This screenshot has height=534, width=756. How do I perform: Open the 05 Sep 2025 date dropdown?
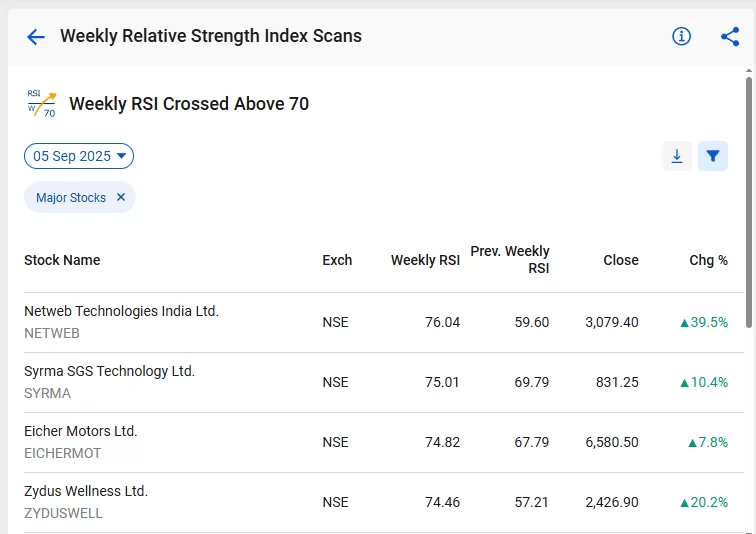pyautogui.click(x=79, y=156)
